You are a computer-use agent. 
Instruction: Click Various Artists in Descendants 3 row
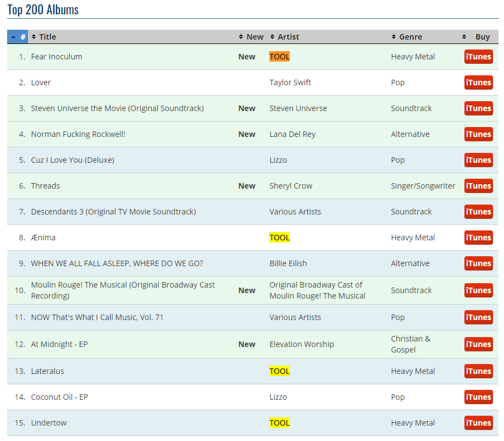click(x=295, y=212)
